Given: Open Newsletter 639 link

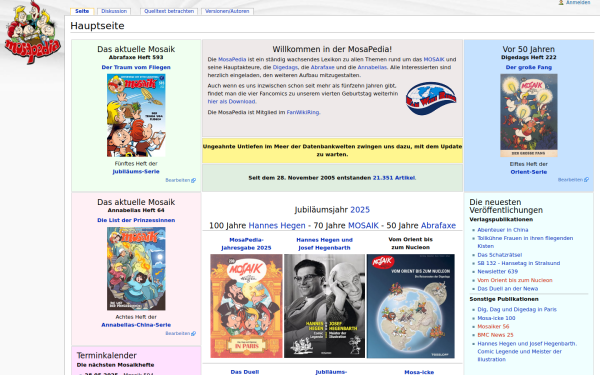Looking at the screenshot, I should tap(497, 272).
